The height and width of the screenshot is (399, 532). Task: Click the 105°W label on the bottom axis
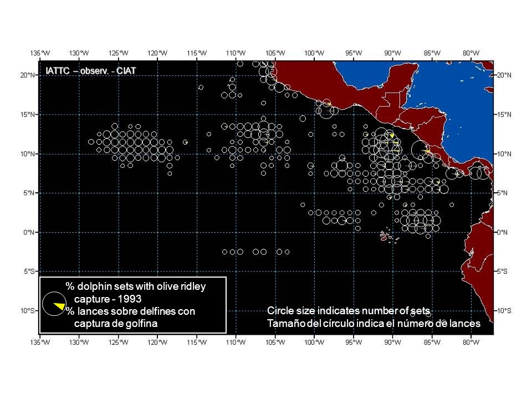point(275,342)
